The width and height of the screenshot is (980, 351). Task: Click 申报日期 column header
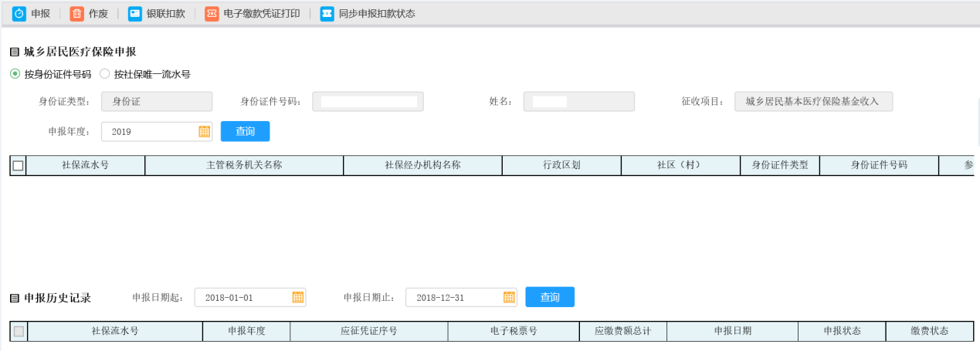[732, 331]
